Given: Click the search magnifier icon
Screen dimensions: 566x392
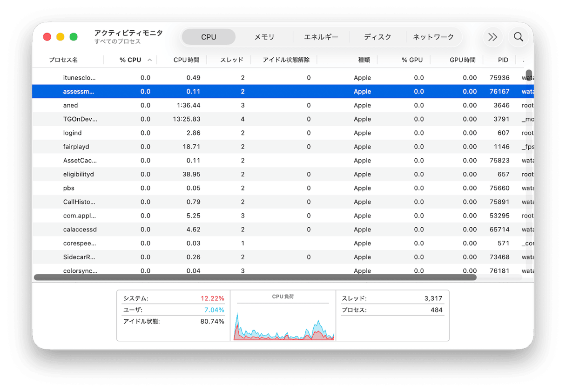Looking at the screenshot, I should click(519, 37).
